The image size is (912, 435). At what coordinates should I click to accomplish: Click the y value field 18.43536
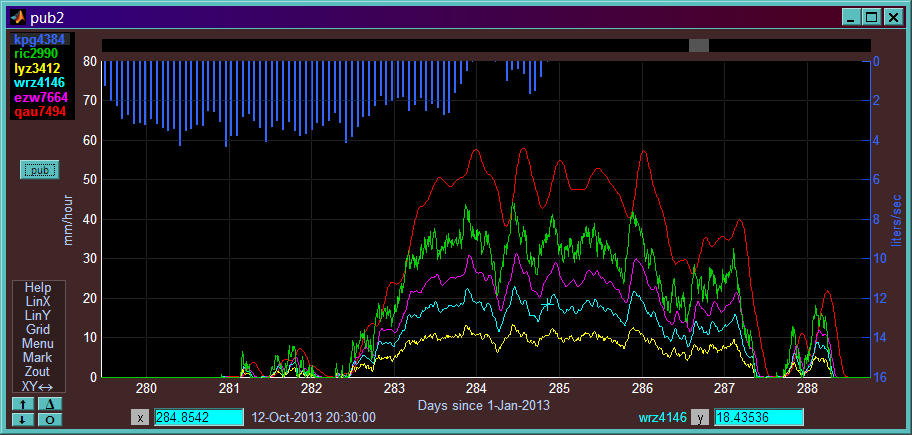click(x=758, y=418)
